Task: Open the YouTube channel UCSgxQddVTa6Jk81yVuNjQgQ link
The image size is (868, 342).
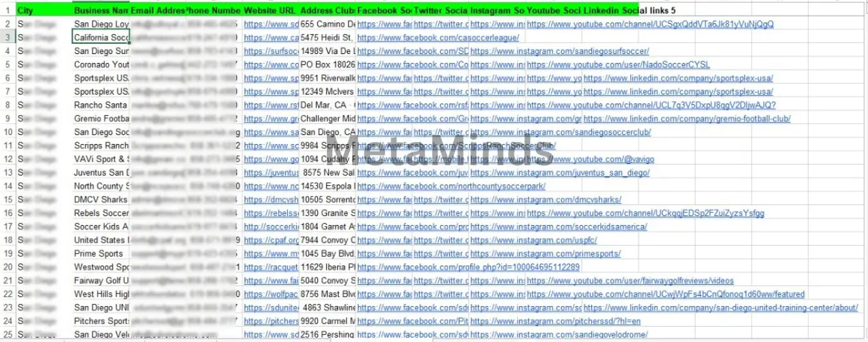Action: pos(650,24)
